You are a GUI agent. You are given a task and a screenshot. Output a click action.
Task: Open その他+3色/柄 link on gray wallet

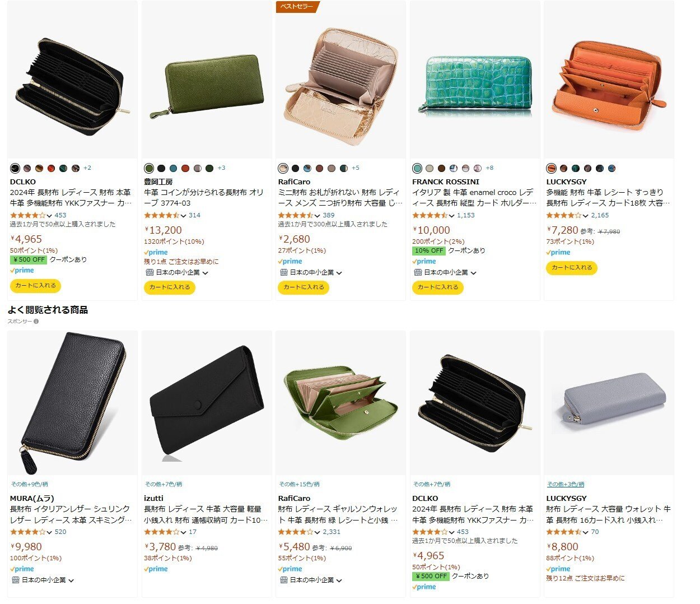point(566,484)
